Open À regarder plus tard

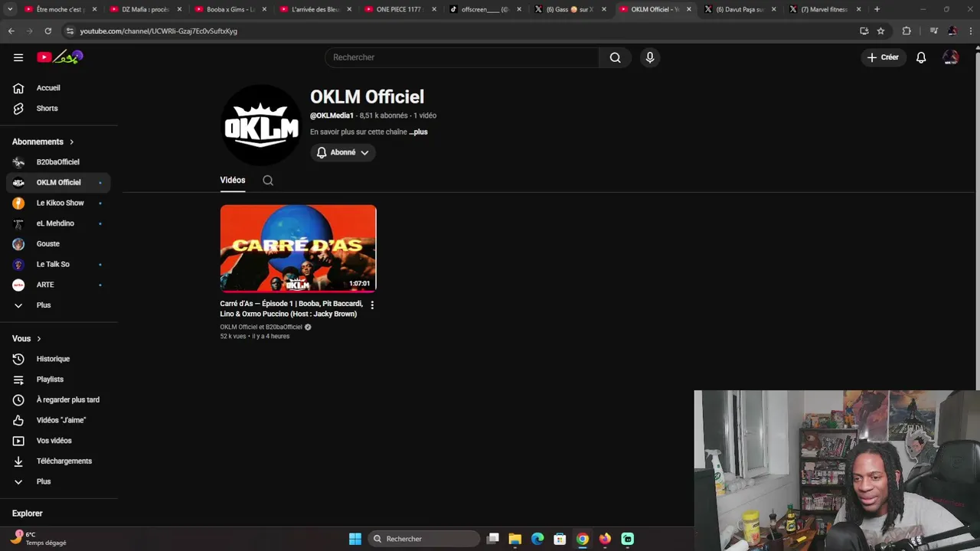pyautogui.click(x=59, y=399)
